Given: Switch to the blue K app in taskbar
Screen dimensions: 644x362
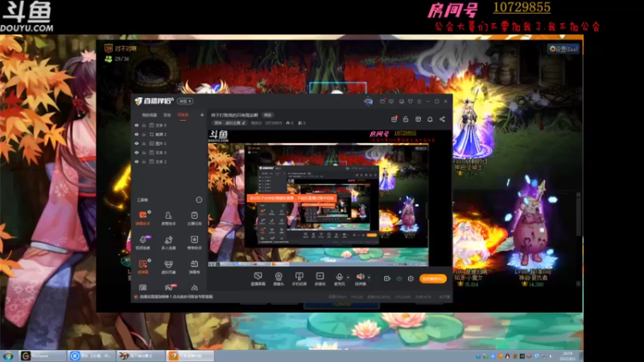Looking at the screenshot, I should point(91,356).
